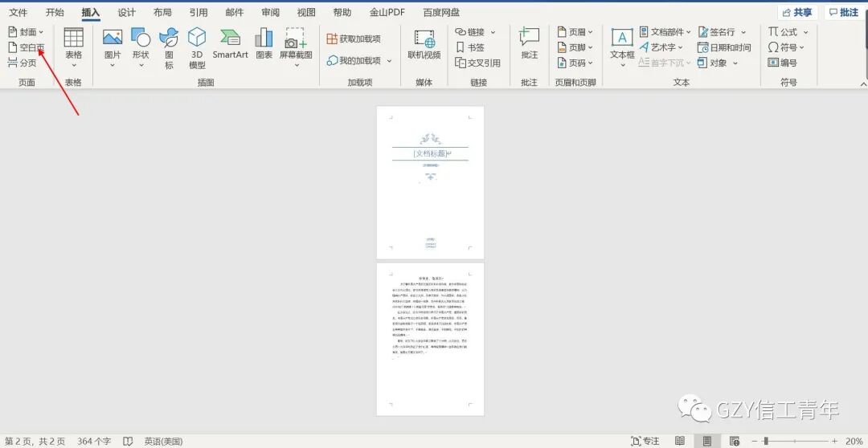Image resolution: width=868 pixels, height=448 pixels.
Task: Insert a cross-reference (交叉引用)
Action: tap(477, 63)
